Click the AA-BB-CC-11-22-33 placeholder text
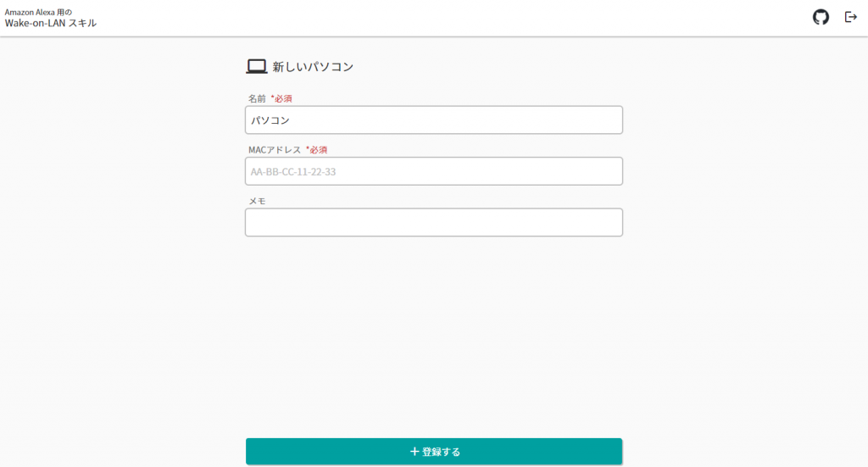This screenshot has height=467, width=868. [293, 171]
